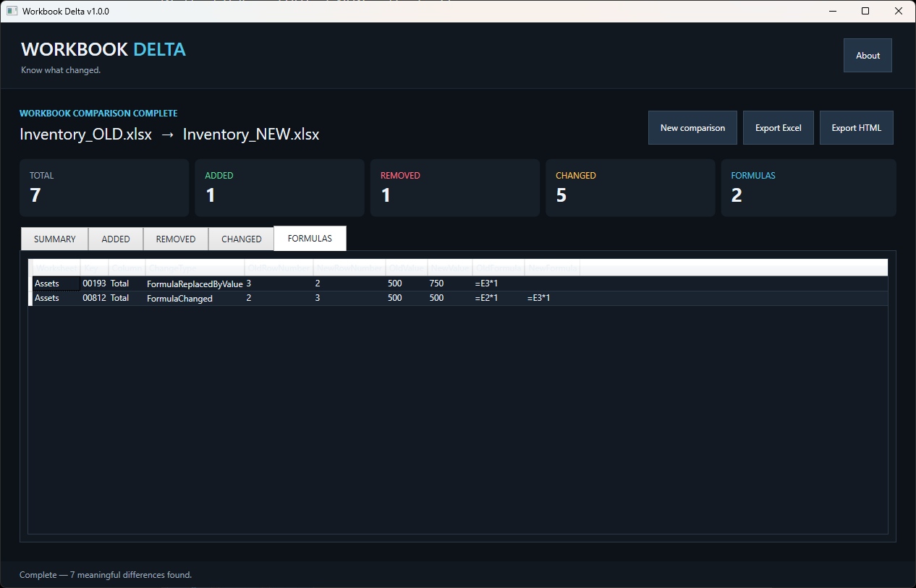The width and height of the screenshot is (916, 588).
Task: Click the ADDED 1 summary card
Action: 279,188
